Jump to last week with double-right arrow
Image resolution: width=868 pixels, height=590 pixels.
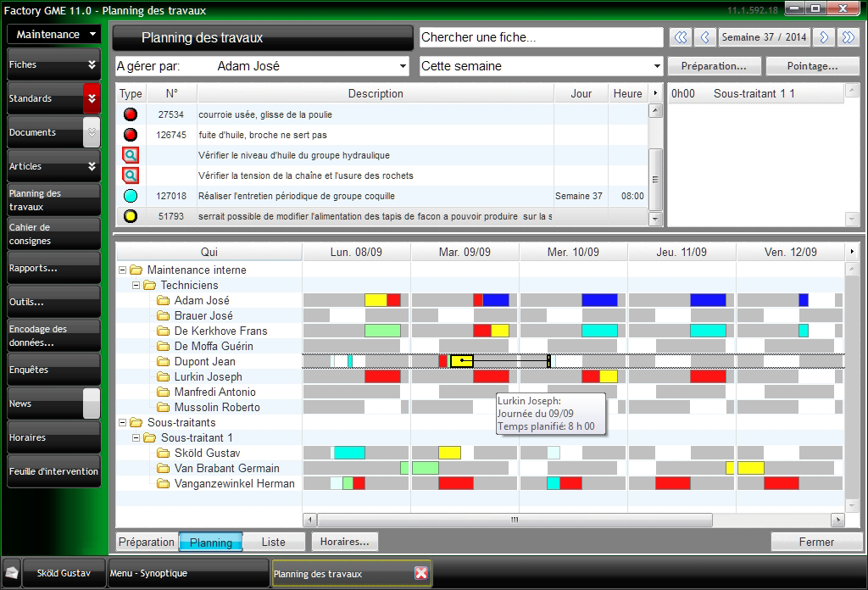[848, 37]
